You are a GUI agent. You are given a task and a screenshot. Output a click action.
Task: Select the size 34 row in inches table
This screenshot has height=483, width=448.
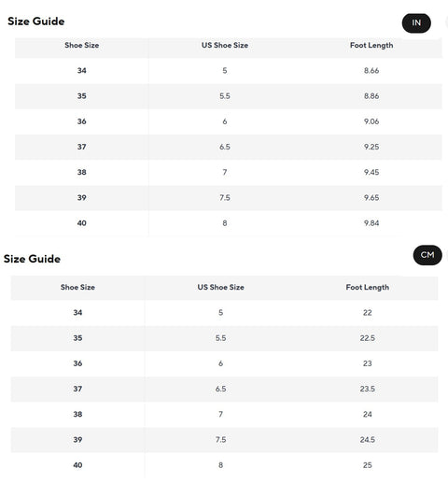pos(229,71)
